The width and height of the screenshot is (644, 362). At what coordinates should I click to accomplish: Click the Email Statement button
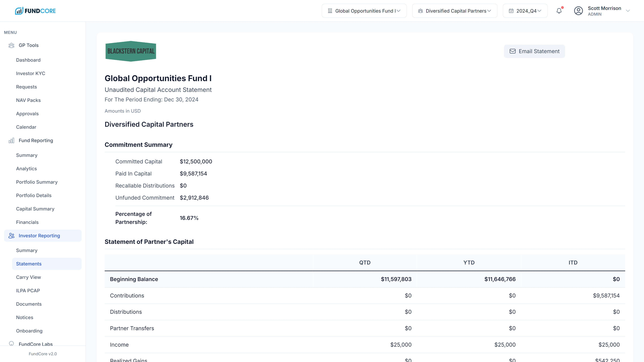click(x=534, y=51)
